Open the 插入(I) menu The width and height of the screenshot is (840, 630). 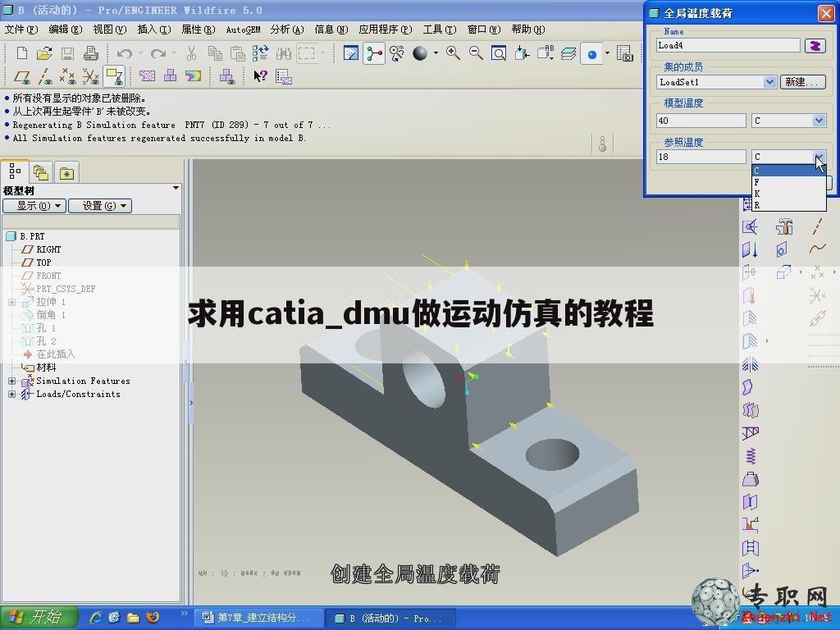point(154,30)
